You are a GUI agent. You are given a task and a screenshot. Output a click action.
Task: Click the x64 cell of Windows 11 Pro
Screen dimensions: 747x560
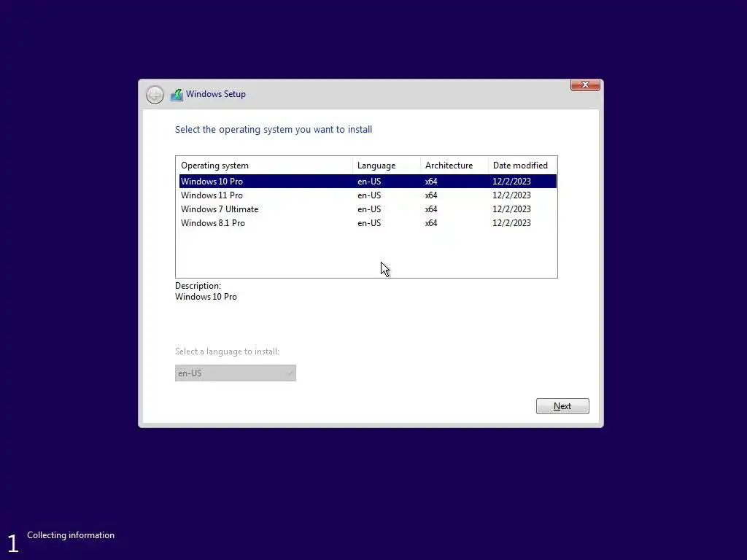[x=431, y=195]
